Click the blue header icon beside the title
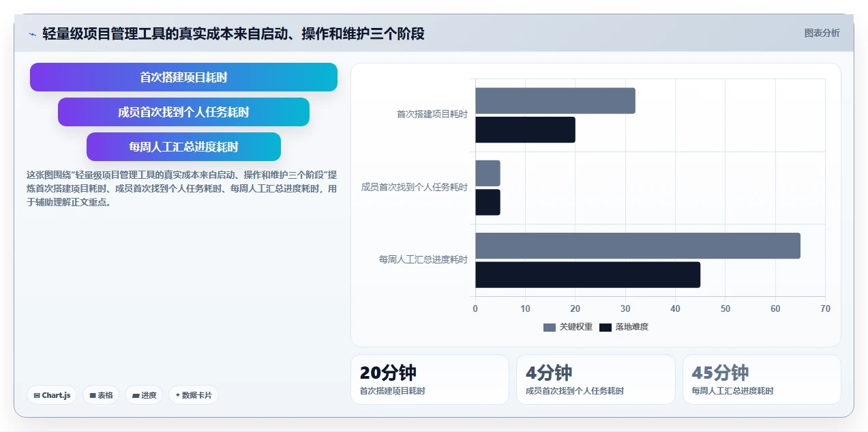 pyautogui.click(x=33, y=34)
